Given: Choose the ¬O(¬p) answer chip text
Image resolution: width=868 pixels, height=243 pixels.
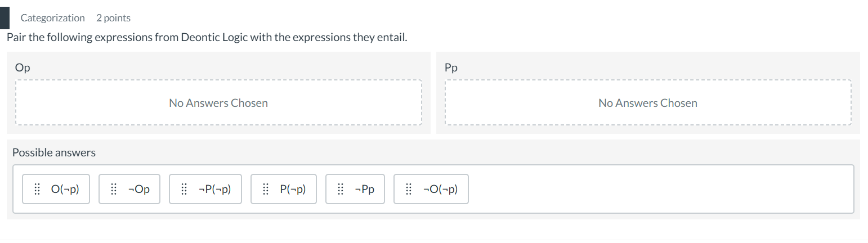Looking at the screenshot, I should [440, 189].
